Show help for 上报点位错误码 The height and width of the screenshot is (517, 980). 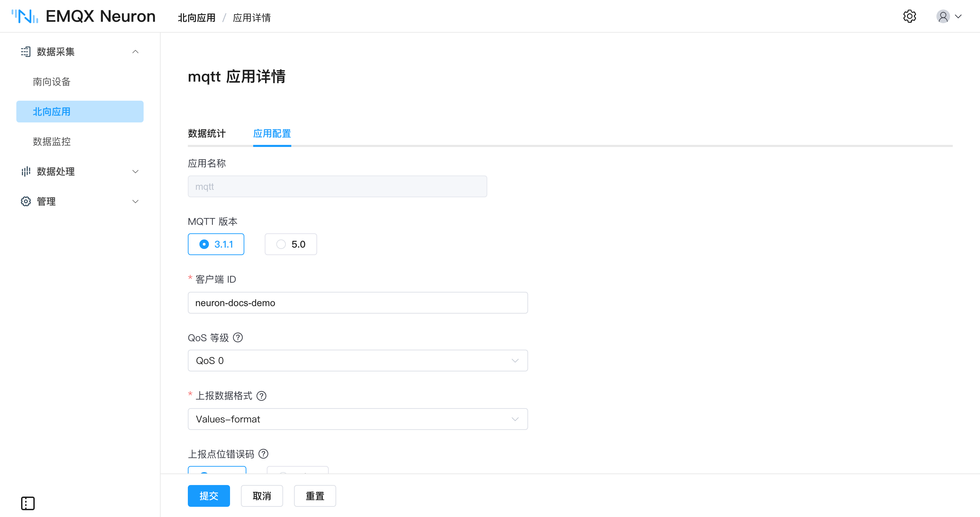point(263,454)
